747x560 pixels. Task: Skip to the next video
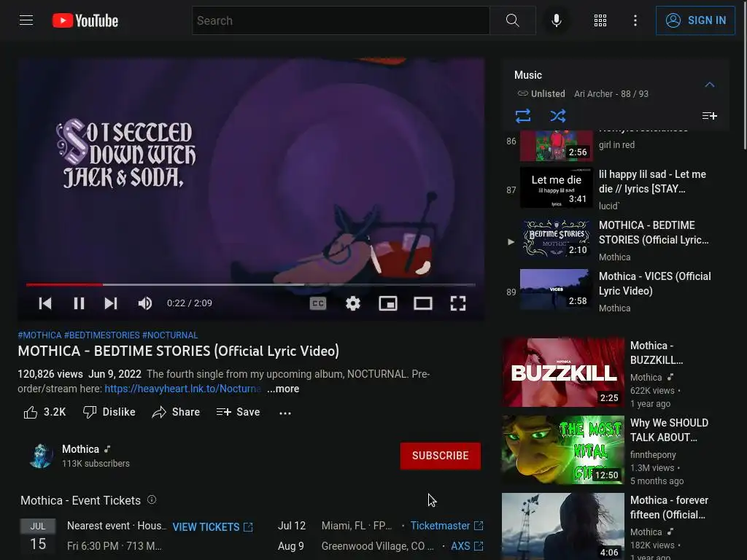coord(111,303)
